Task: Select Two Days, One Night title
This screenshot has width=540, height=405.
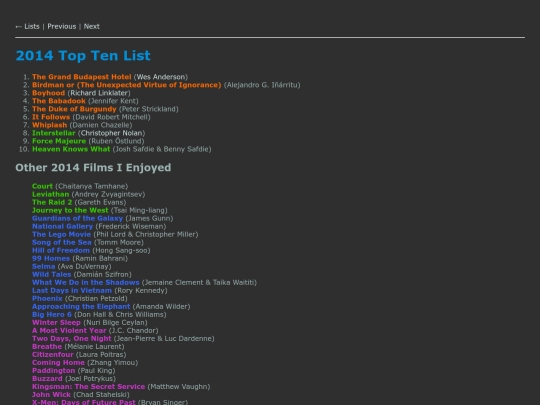Action: [72, 339]
